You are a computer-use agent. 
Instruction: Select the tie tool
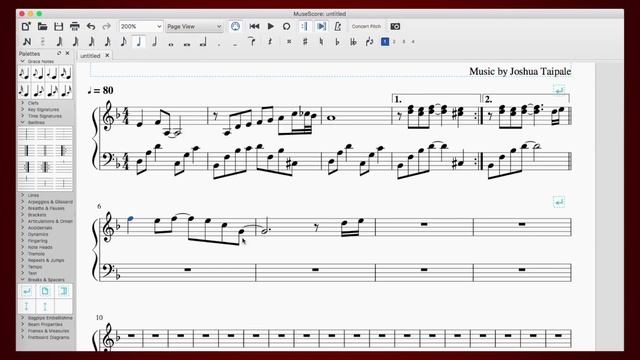coord(252,42)
